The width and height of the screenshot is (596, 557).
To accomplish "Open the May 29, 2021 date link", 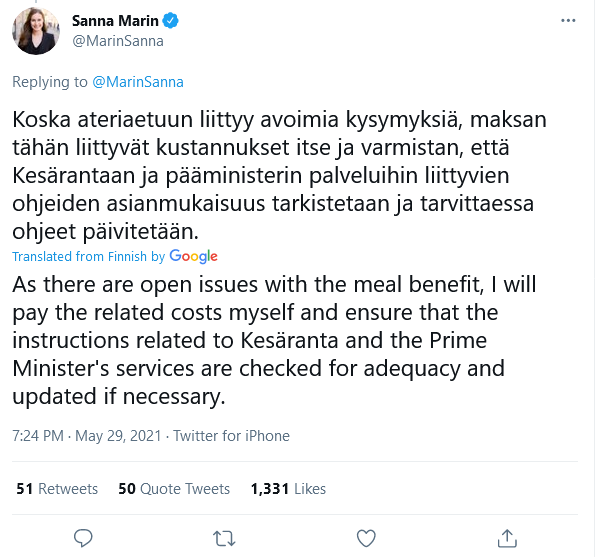I will pos(118,436).
